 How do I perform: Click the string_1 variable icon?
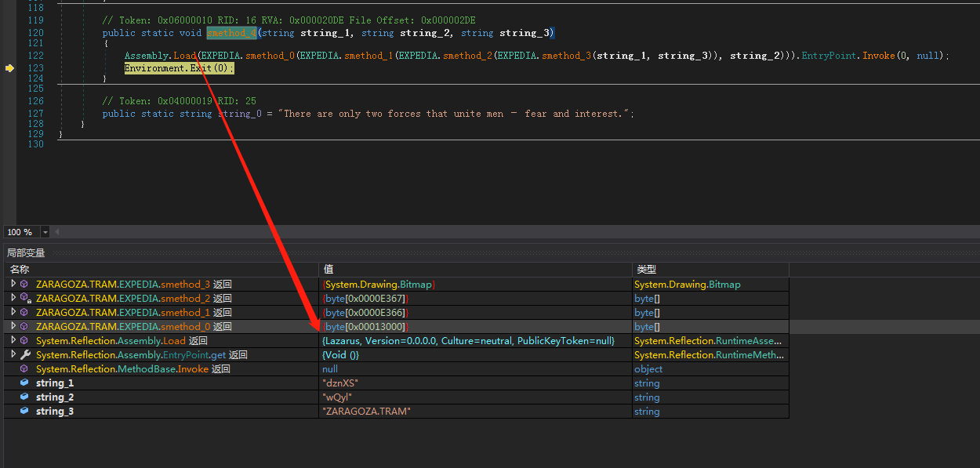pyautogui.click(x=24, y=383)
